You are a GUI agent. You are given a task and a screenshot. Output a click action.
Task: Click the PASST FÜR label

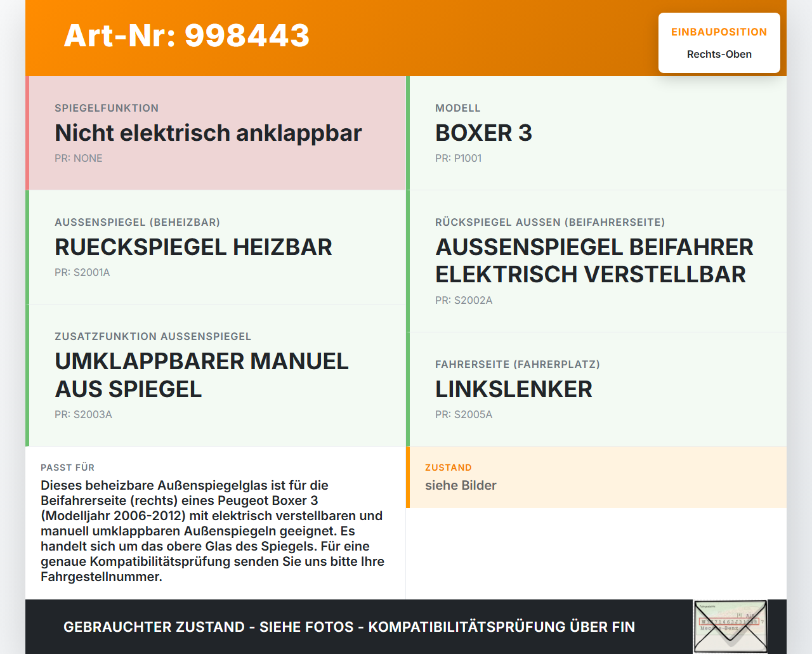coord(67,468)
